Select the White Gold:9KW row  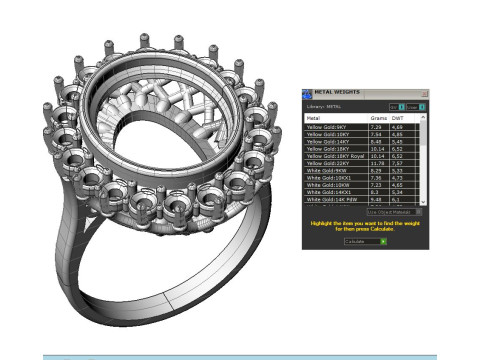click(362, 170)
